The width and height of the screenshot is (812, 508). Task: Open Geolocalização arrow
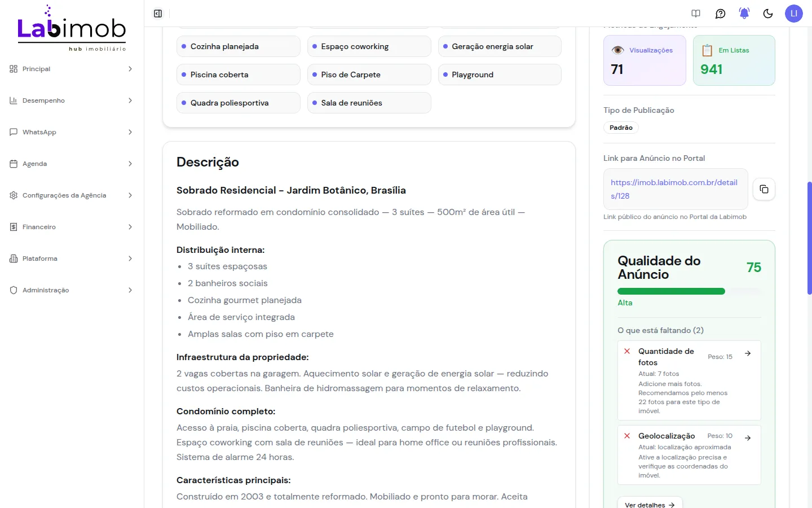(748, 438)
